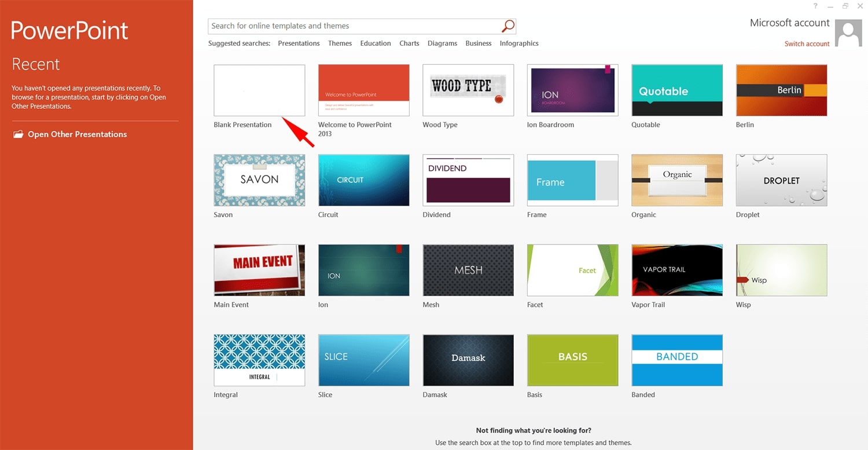Select the Presentations suggested search
The width and height of the screenshot is (868, 450).
pyautogui.click(x=299, y=43)
